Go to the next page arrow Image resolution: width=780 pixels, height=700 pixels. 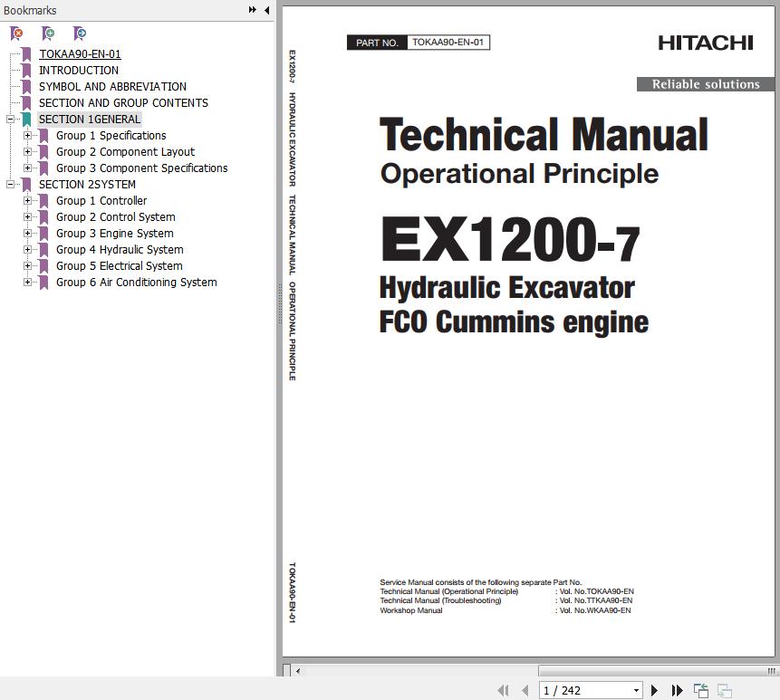pyautogui.click(x=655, y=690)
